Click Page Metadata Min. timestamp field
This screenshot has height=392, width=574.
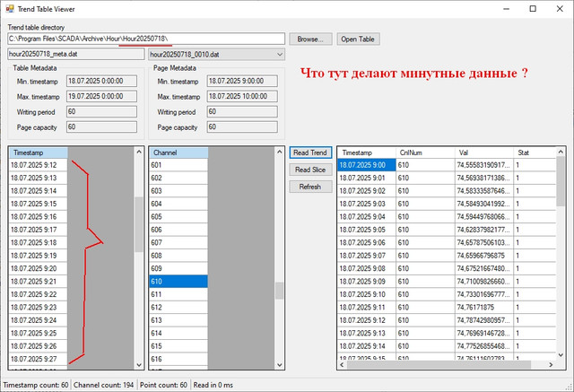coord(242,82)
